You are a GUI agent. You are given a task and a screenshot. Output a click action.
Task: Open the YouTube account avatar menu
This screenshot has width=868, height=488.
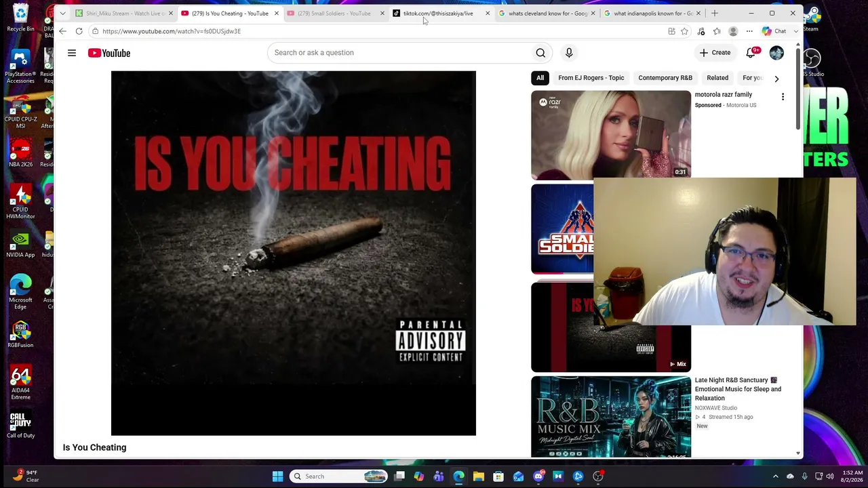tap(776, 53)
